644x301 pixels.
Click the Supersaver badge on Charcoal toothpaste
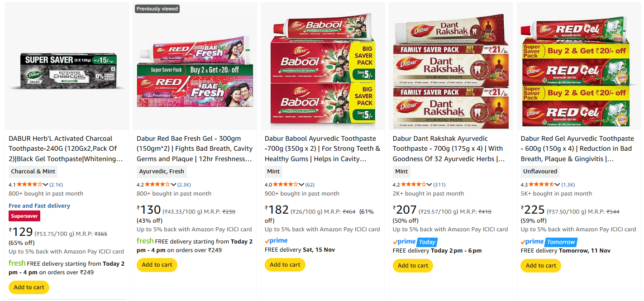24,216
